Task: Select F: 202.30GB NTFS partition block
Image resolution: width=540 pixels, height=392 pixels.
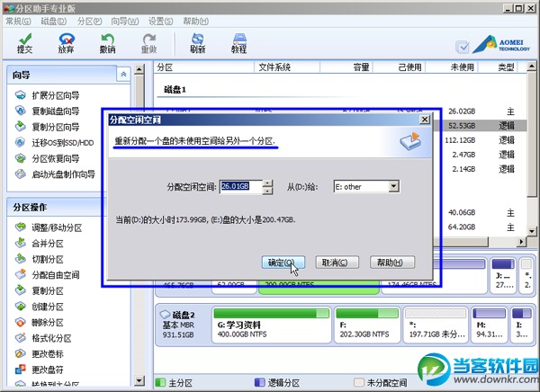Action: tap(367, 325)
